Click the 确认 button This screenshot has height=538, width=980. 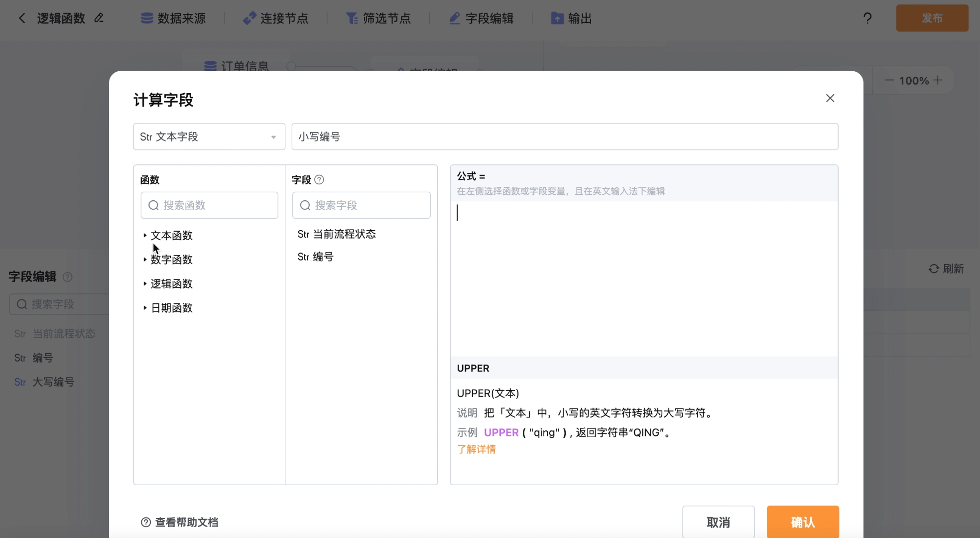803,522
